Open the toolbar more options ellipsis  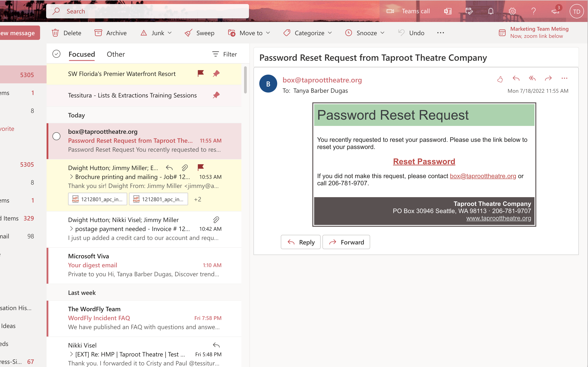[x=440, y=33]
